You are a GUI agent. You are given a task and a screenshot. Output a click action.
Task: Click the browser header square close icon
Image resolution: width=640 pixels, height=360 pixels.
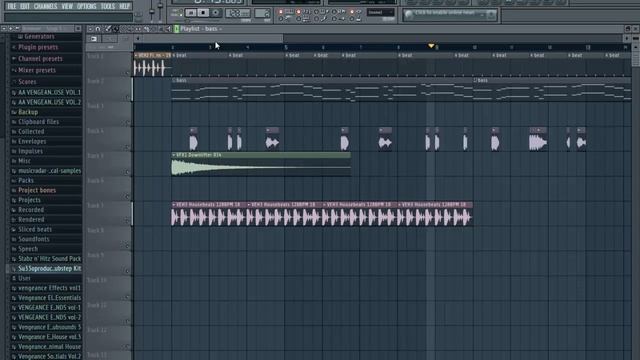(78, 29)
